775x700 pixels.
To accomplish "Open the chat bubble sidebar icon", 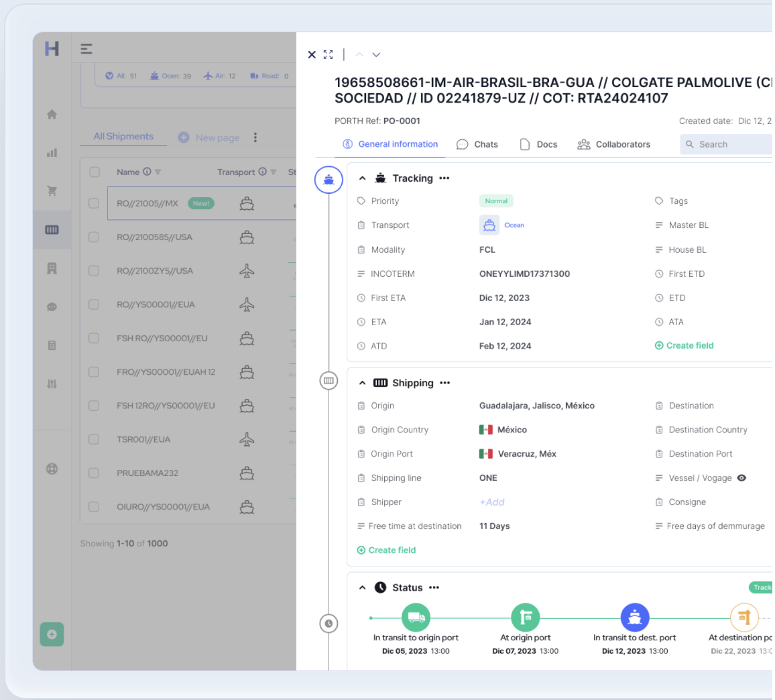I will (x=52, y=307).
